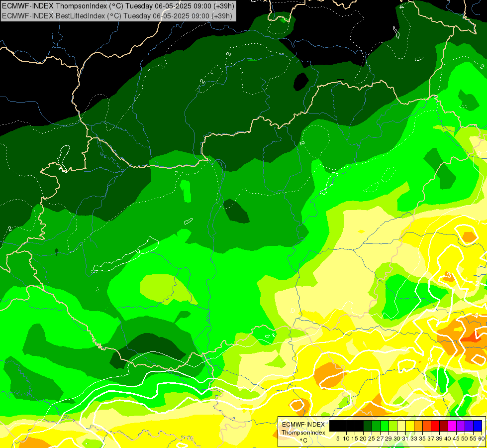Select the red 37–39 legend swatch
487x448 pixels.
(435, 426)
